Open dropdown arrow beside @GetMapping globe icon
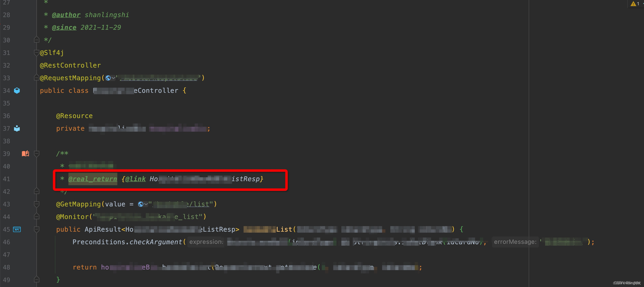This screenshot has height=287, width=644. 146,204
